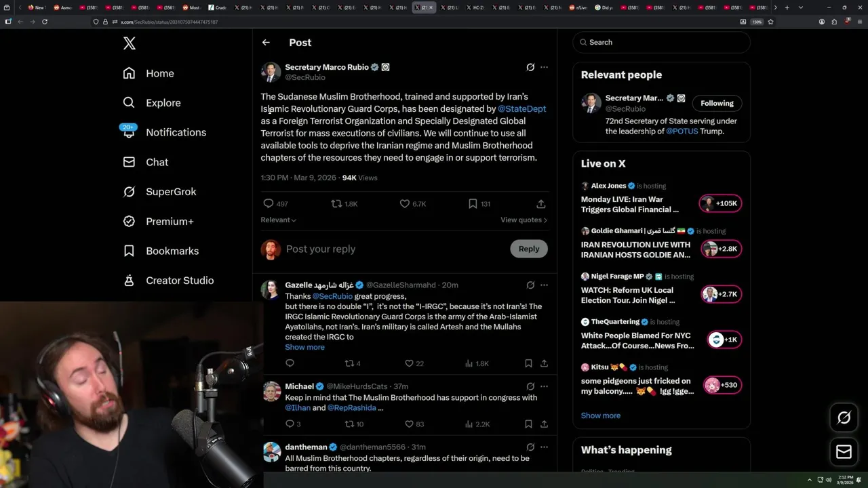Like Michael's reply with 83 likes
Screen dimensions: 868x488
point(414,424)
